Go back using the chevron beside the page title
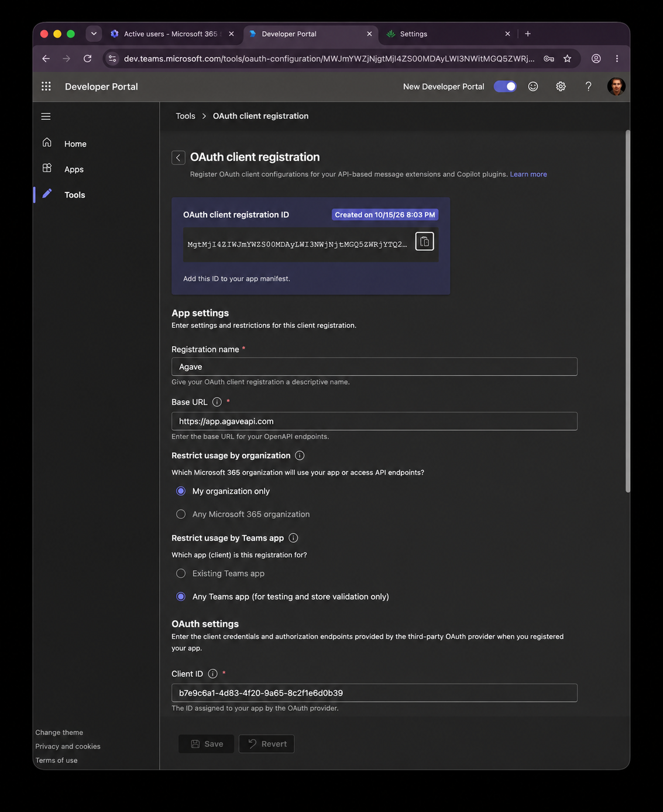663x812 pixels. coord(178,157)
